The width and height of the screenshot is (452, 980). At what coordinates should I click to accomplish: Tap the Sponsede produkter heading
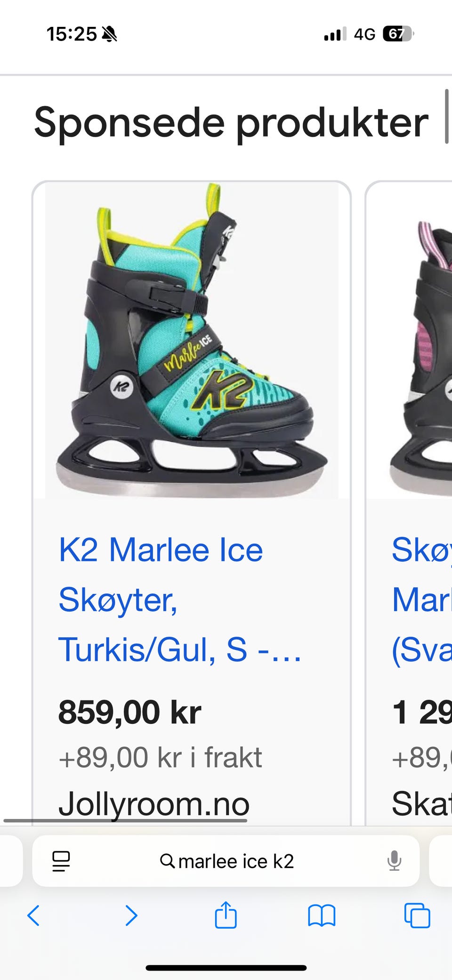pyautogui.click(x=231, y=122)
